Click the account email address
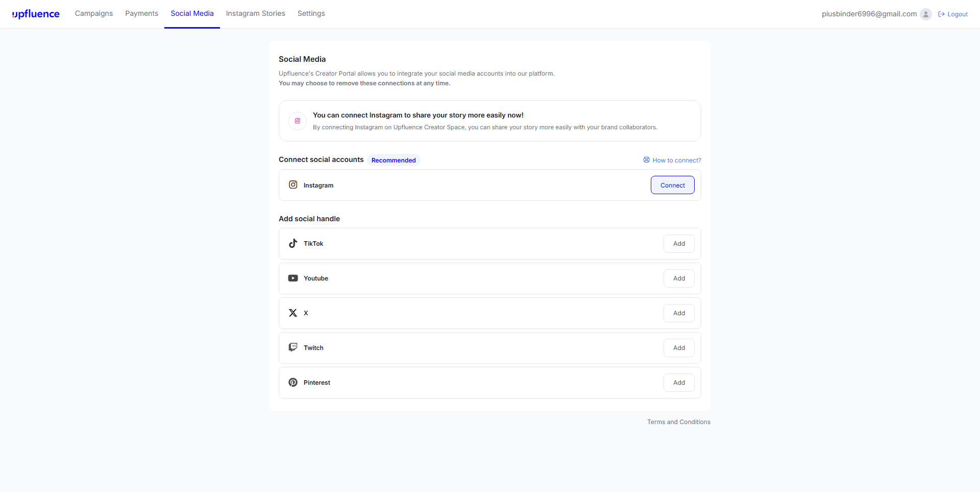Screen dimensions: 980x492 869,14
